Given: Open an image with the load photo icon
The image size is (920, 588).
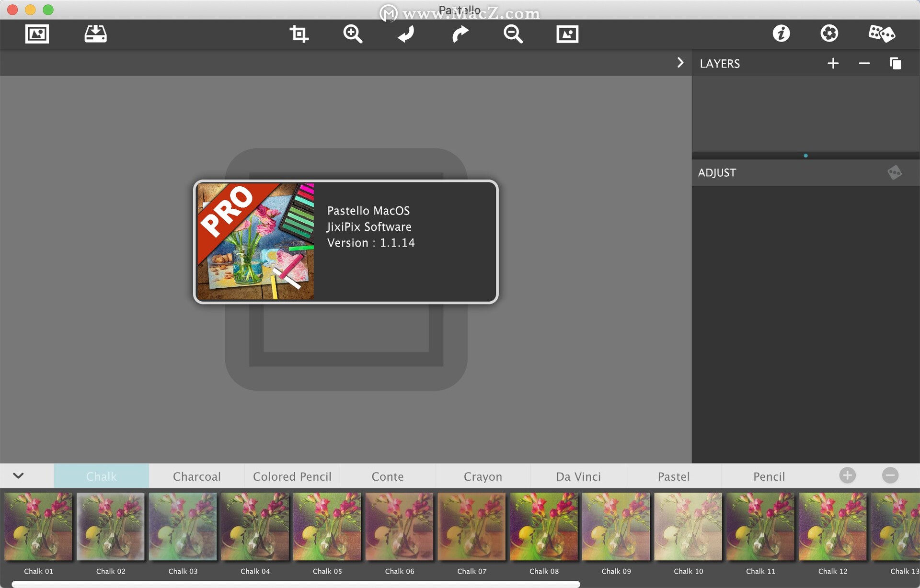Looking at the screenshot, I should pos(37,34).
